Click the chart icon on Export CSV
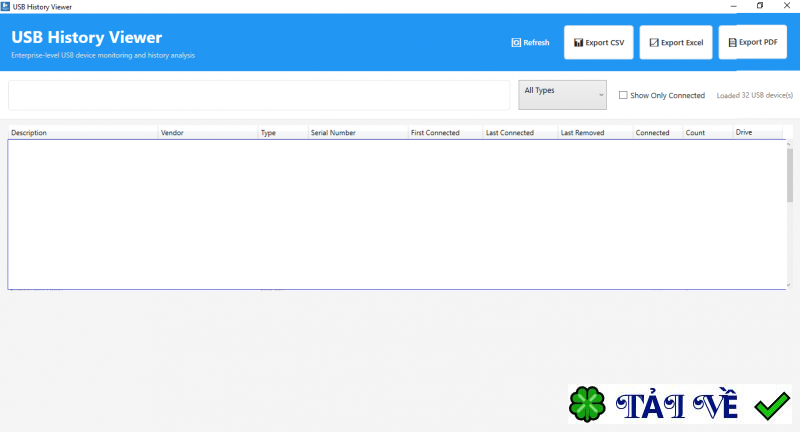800x432 pixels. pyautogui.click(x=578, y=42)
